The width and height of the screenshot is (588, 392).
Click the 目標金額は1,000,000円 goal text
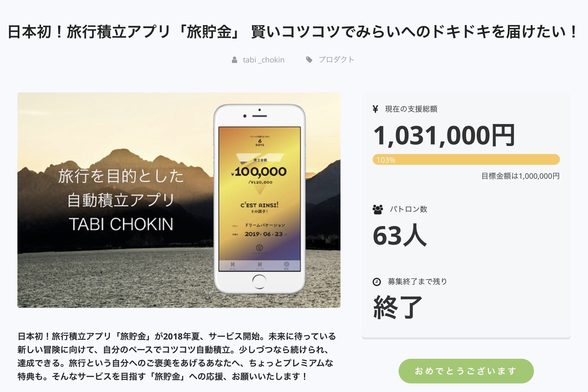coord(520,176)
